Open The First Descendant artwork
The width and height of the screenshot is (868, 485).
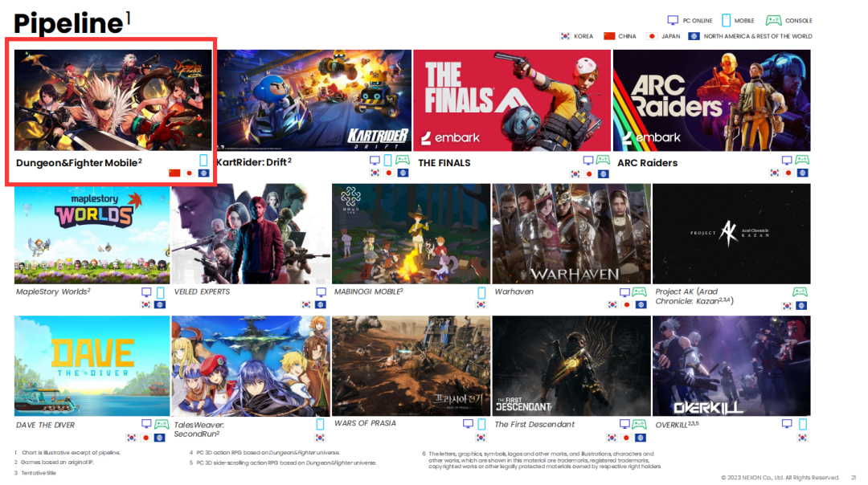(571, 366)
